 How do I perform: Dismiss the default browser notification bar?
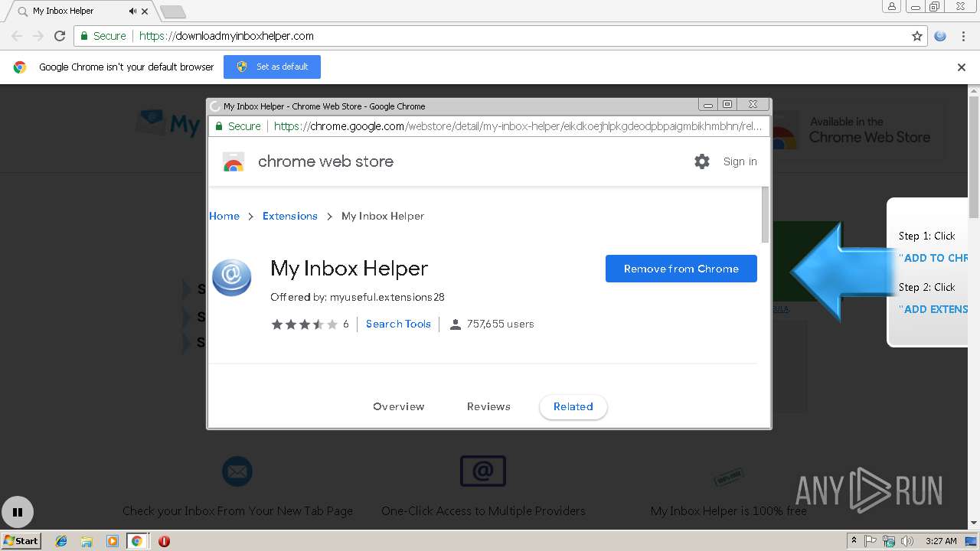[x=962, y=67]
